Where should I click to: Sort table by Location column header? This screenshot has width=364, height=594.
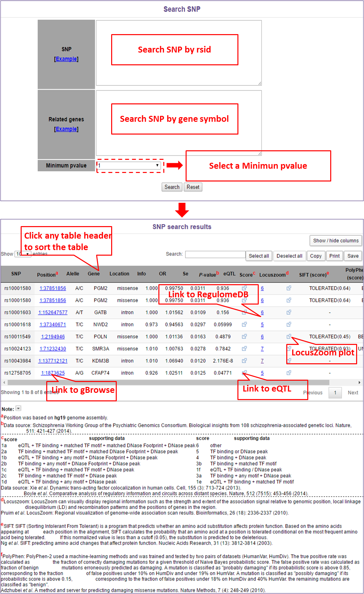click(x=119, y=274)
